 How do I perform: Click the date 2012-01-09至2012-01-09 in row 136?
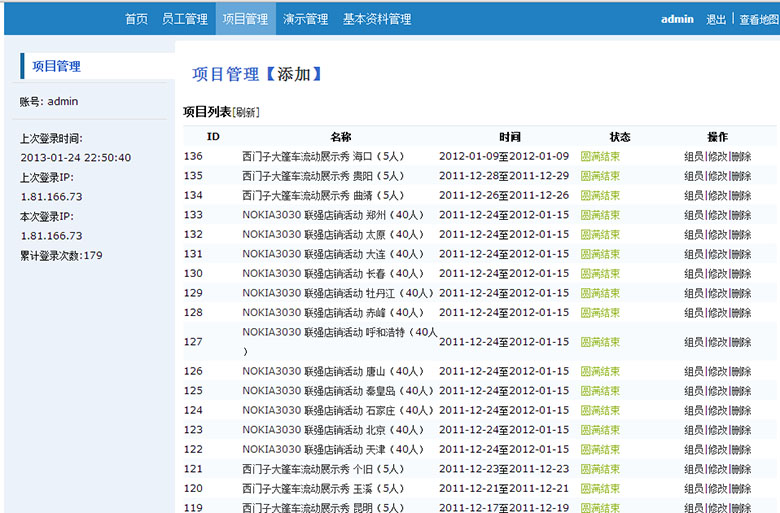504,156
